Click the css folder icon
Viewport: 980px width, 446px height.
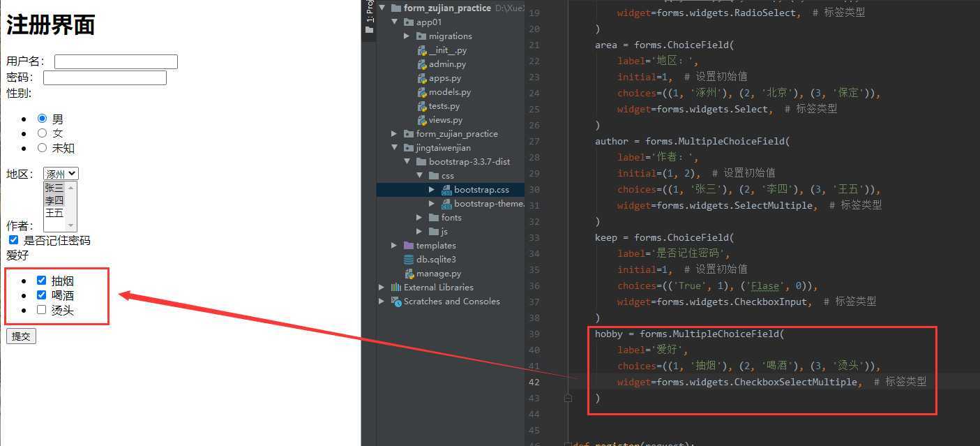(434, 176)
